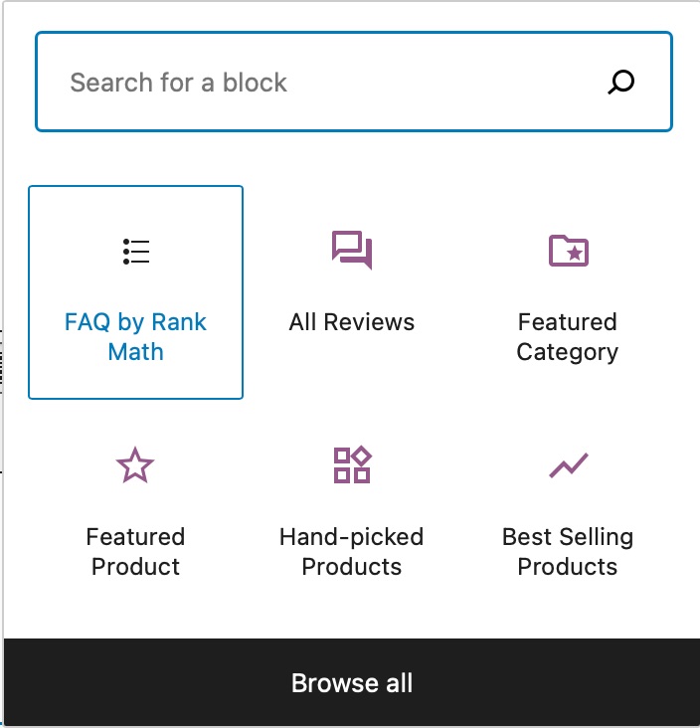
Task: Click the Hand-picked Products squares icon
Action: (352, 464)
